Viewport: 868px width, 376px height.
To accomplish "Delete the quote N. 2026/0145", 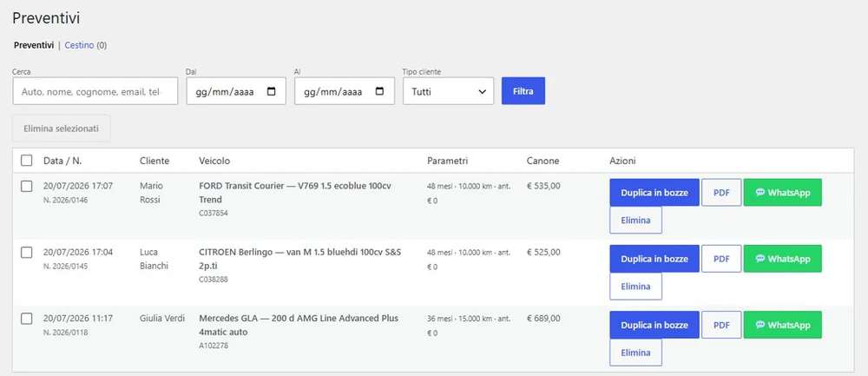I will click(635, 287).
